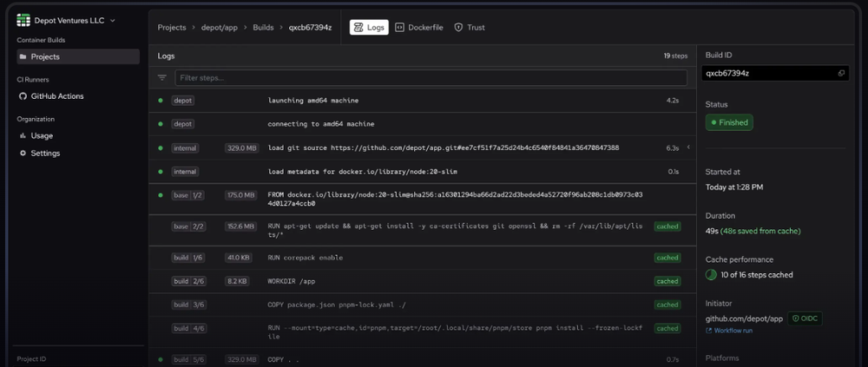The width and height of the screenshot is (868, 367).
Task: Click the cached badge on the apt-get row
Action: 667,226
